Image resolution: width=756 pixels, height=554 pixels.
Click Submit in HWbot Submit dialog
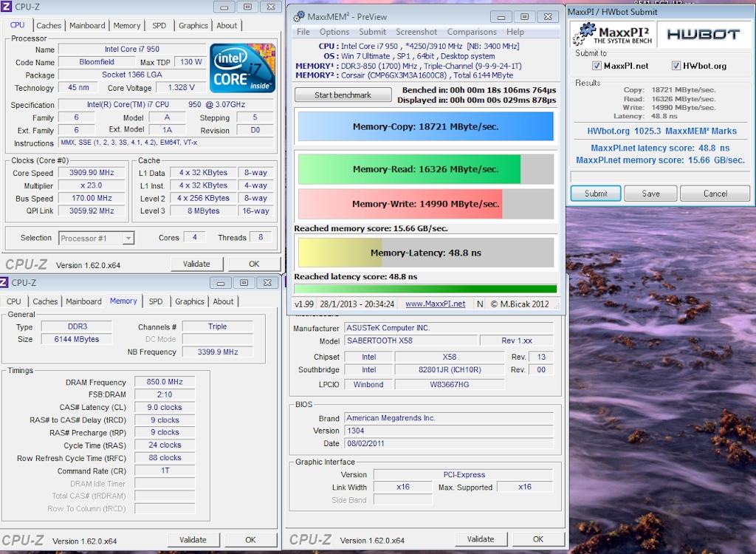596,194
